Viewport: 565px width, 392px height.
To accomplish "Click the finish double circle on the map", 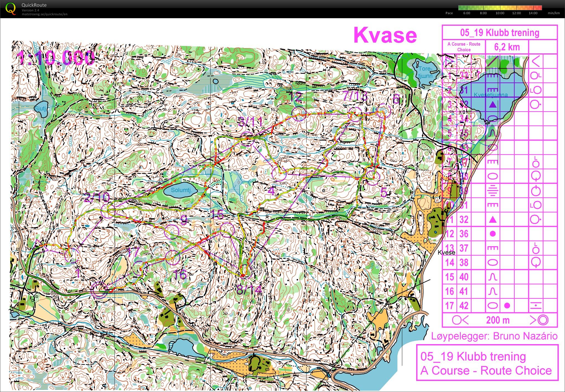I will (x=100, y=290).
